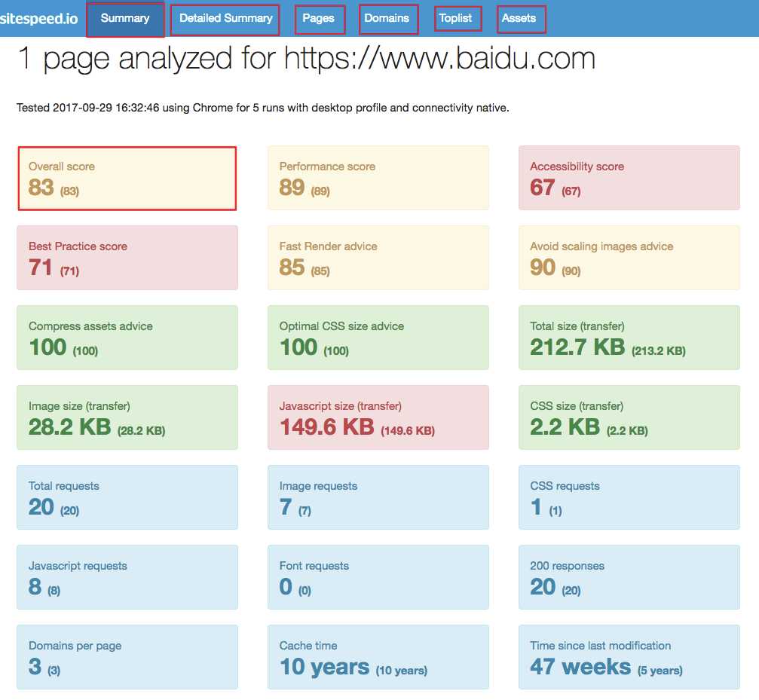Click the Cache time 10 years card
This screenshot has height=700, width=759.
pos(378,657)
